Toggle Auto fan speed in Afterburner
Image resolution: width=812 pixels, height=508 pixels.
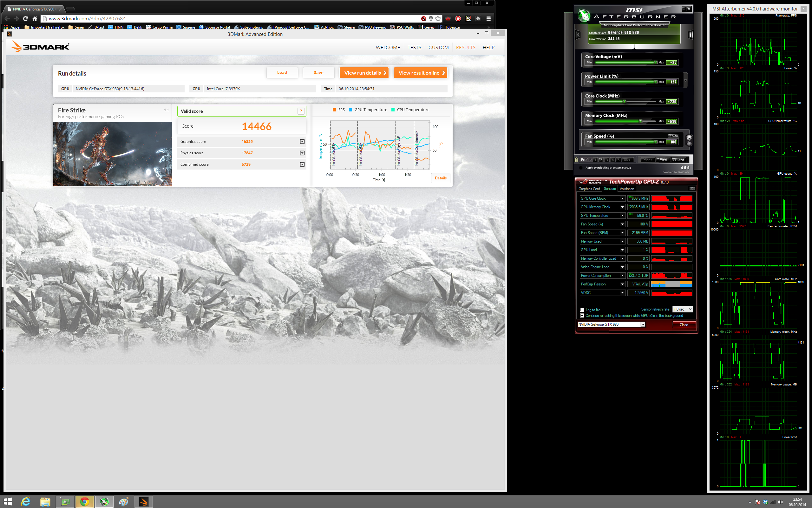tap(673, 136)
